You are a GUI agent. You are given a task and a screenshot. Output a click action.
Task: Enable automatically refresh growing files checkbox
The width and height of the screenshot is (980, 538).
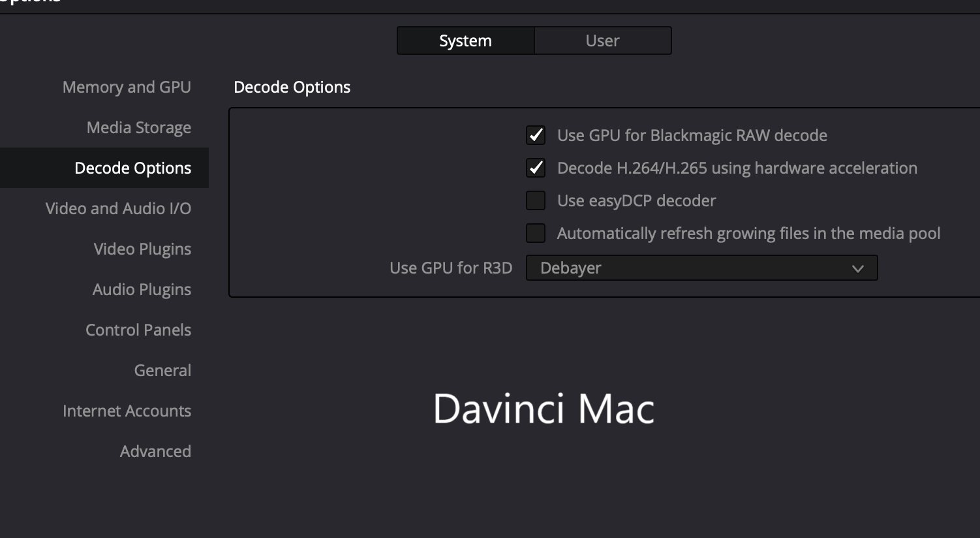point(536,233)
